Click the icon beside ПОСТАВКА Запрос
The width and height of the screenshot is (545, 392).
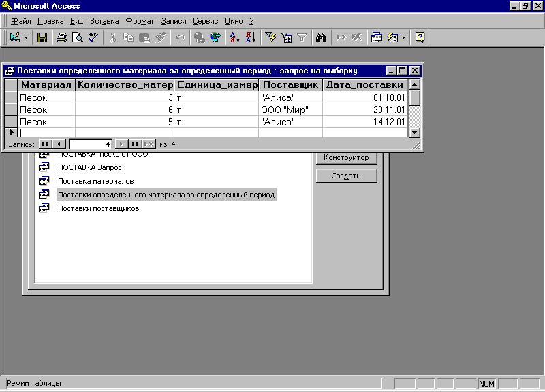pyautogui.click(x=44, y=167)
